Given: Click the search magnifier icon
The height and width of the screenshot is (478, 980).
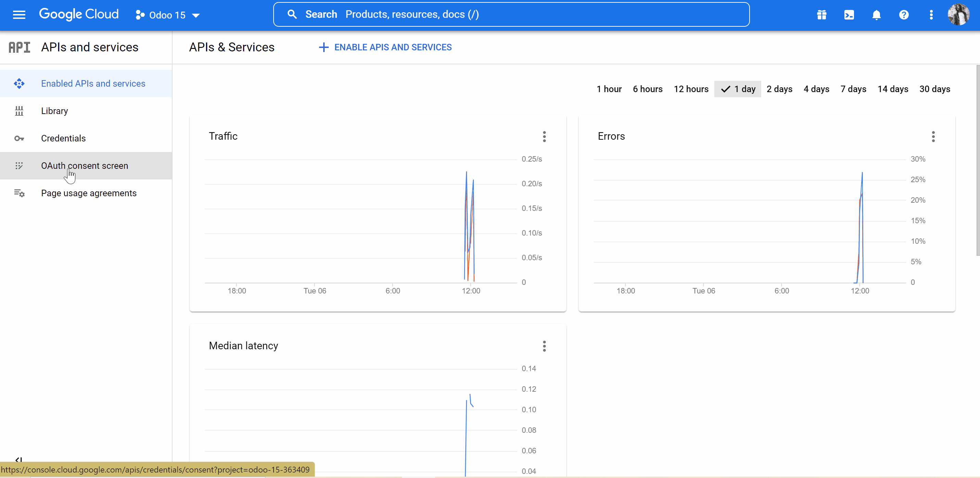Looking at the screenshot, I should pyautogui.click(x=292, y=14).
